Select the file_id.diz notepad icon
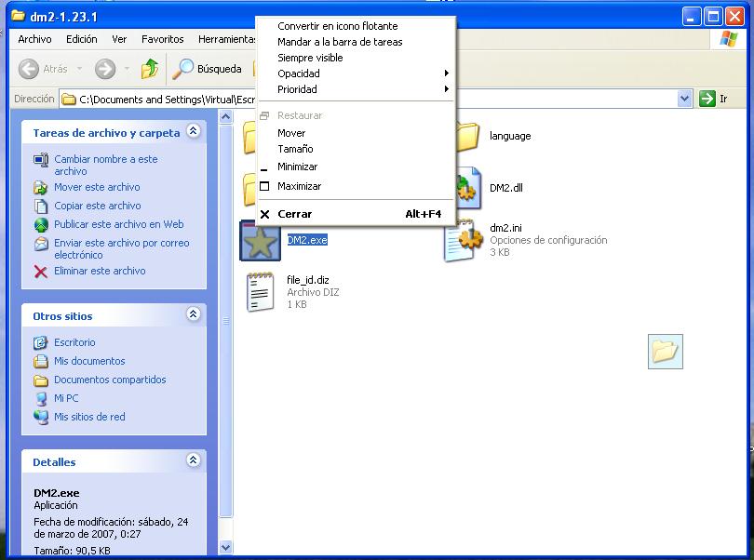The height and width of the screenshot is (560, 754). [260, 292]
